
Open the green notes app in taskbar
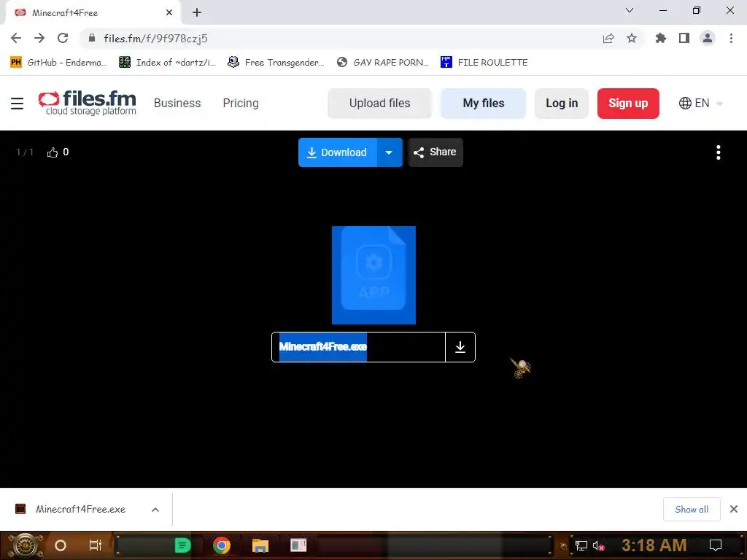point(183,545)
